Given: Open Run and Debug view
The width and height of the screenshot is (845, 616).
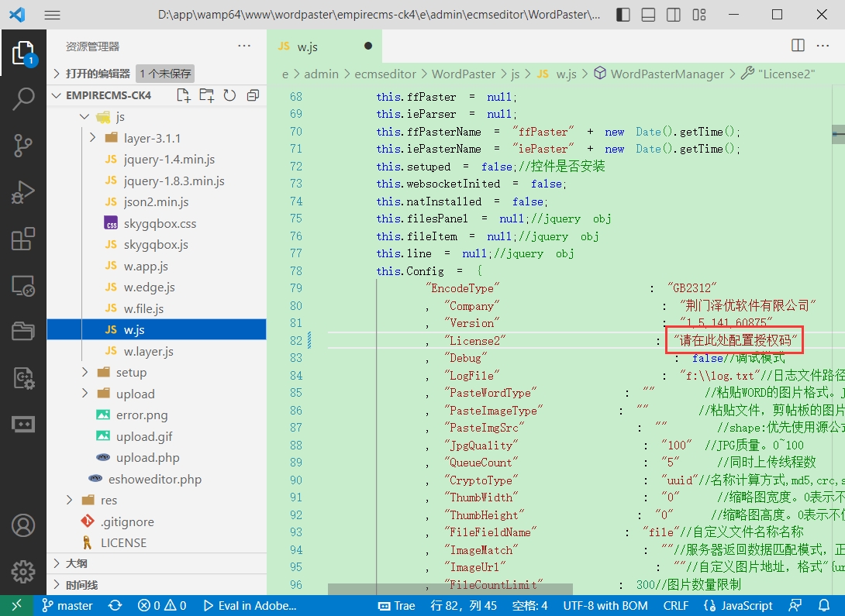Looking at the screenshot, I should pyautogui.click(x=23, y=191).
